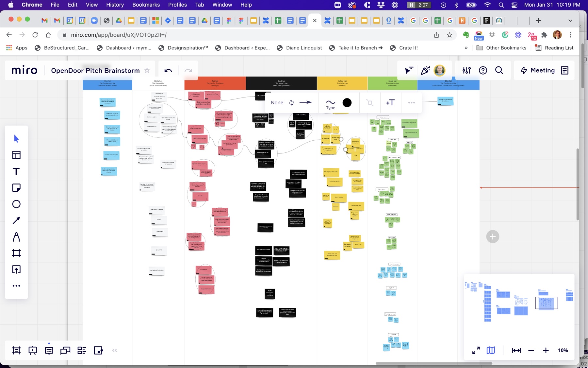Viewport: 588px width, 368px height.
Task: Expand more tools ellipsis in left toolbar
Action: [16, 286]
